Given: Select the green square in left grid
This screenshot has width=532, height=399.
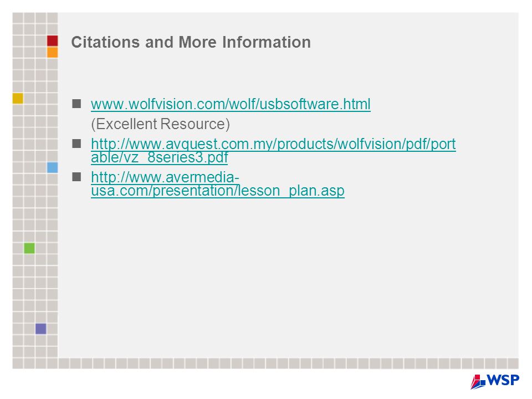Looking at the screenshot, I should pyautogui.click(x=29, y=248).
